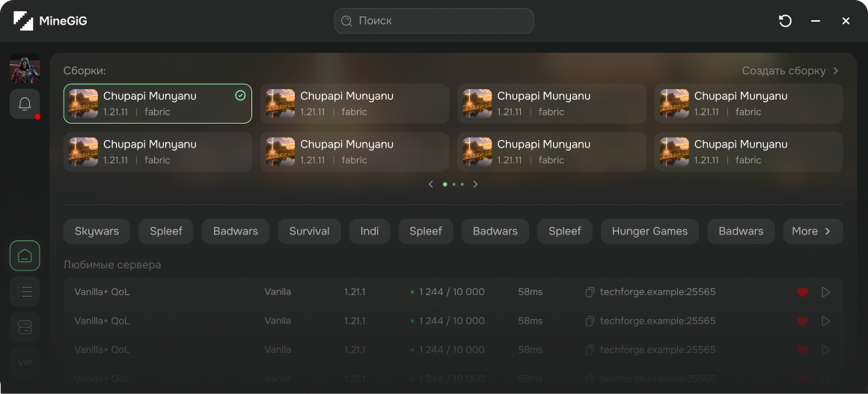
Task: Copy address in the third server row
Action: (x=590, y=351)
